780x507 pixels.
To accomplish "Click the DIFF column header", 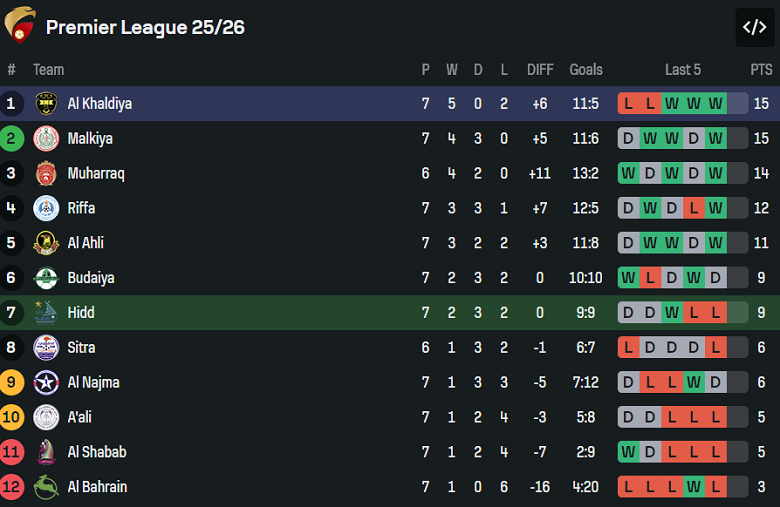I will 540,70.
